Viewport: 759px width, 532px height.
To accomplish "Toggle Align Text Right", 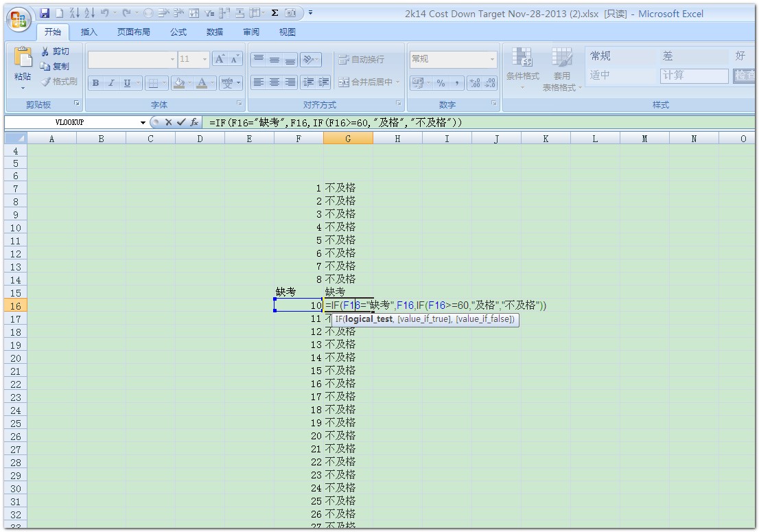I will click(290, 82).
